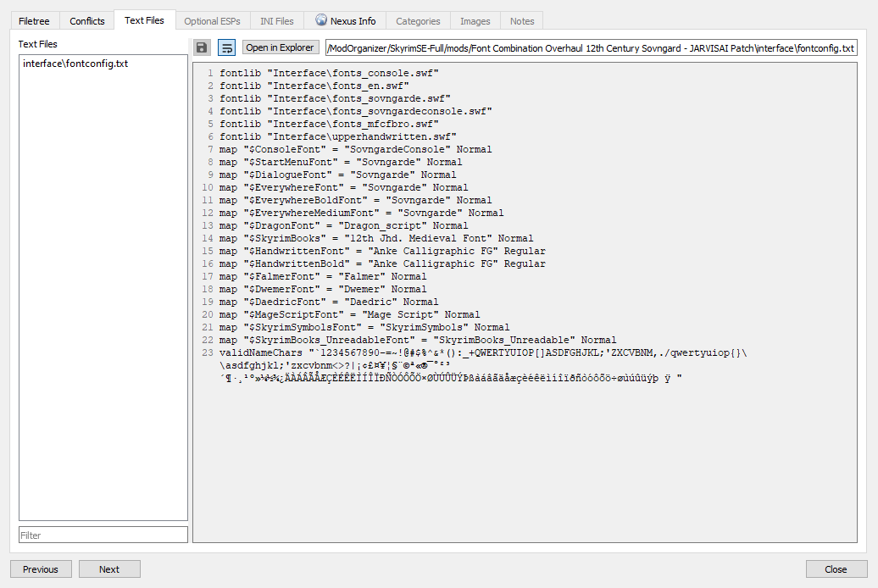Go to the Conflicts tab
878x588 pixels.
pyautogui.click(x=87, y=20)
